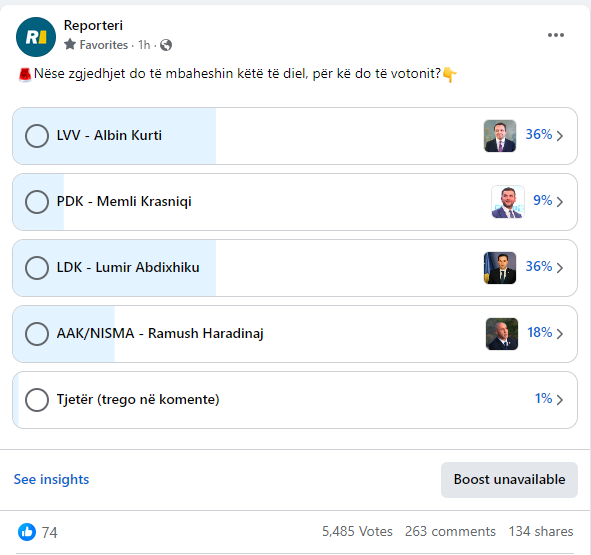Expand voters for AAK/NISMA 18% chevron
This screenshot has width=591, height=555.
(x=560, y=334)
